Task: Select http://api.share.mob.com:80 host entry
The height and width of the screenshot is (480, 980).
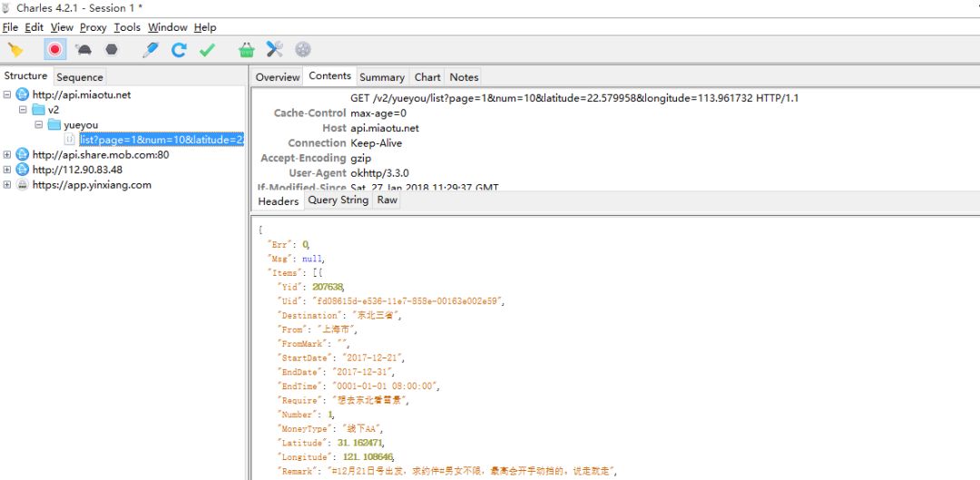Action: click(101, 155)
